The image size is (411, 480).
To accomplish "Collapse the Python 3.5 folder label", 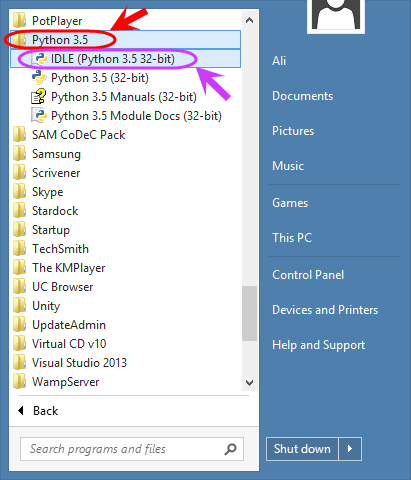I will (x=60, y=40).
